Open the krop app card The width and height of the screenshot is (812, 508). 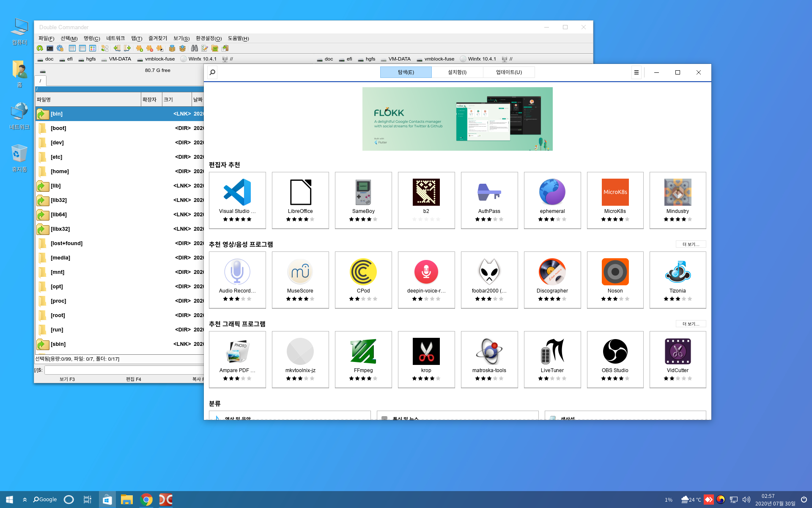click(x=426, y=359)
